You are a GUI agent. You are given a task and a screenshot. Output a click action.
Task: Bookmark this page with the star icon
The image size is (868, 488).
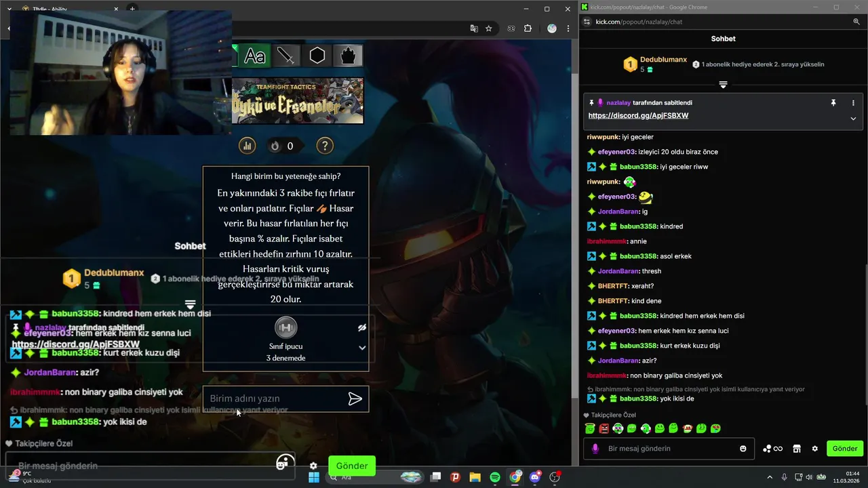(x=489, y=28)
